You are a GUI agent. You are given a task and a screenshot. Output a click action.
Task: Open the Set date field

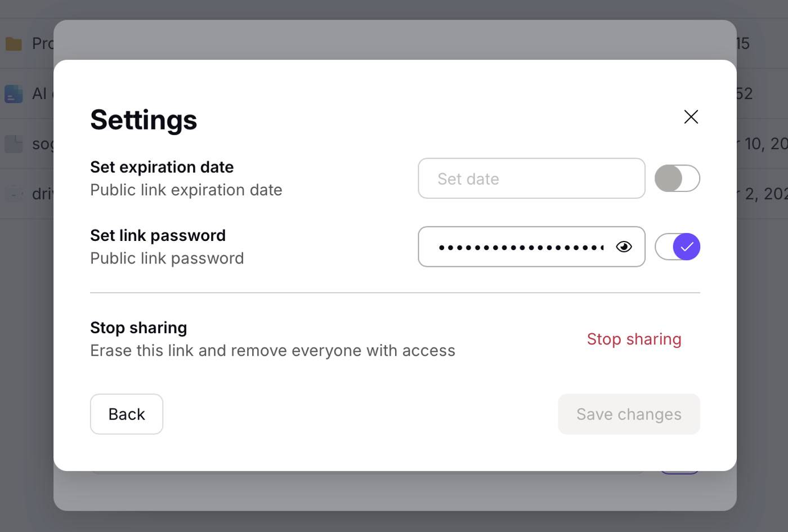point(531,178)
